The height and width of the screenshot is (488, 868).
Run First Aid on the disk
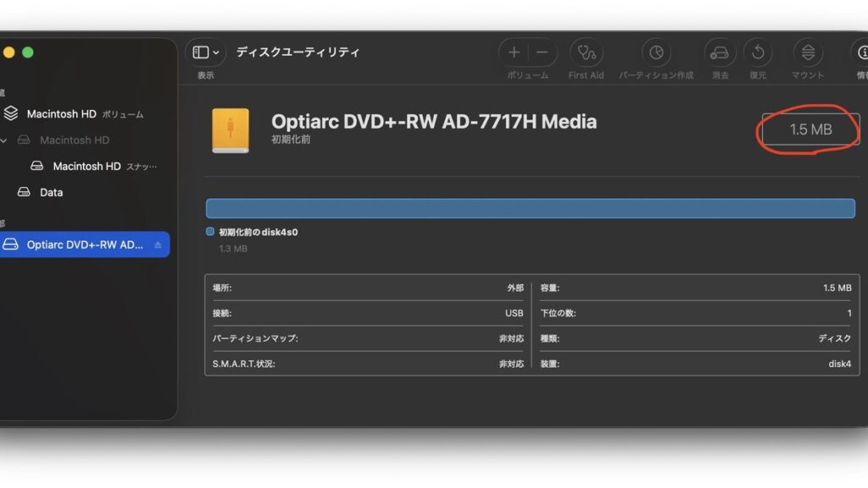(x=586, y=53)
